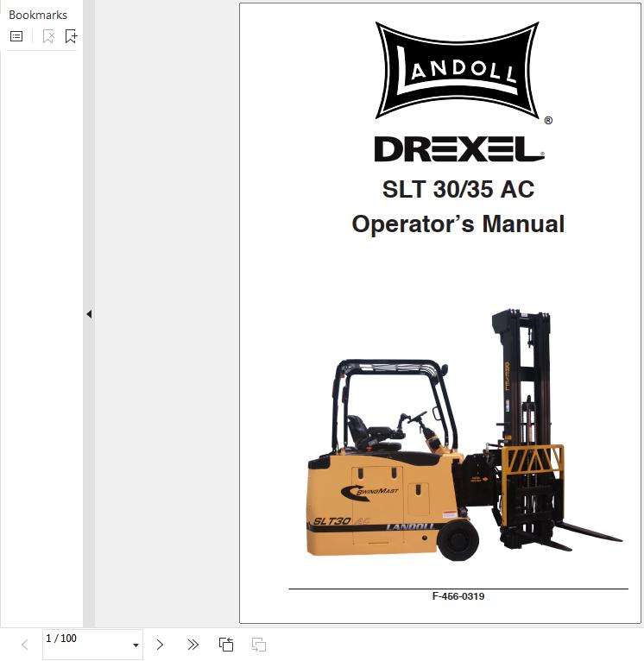Jump to the last page double arrow
Viewport: 644px width, 661px height.
pos(193,645)
